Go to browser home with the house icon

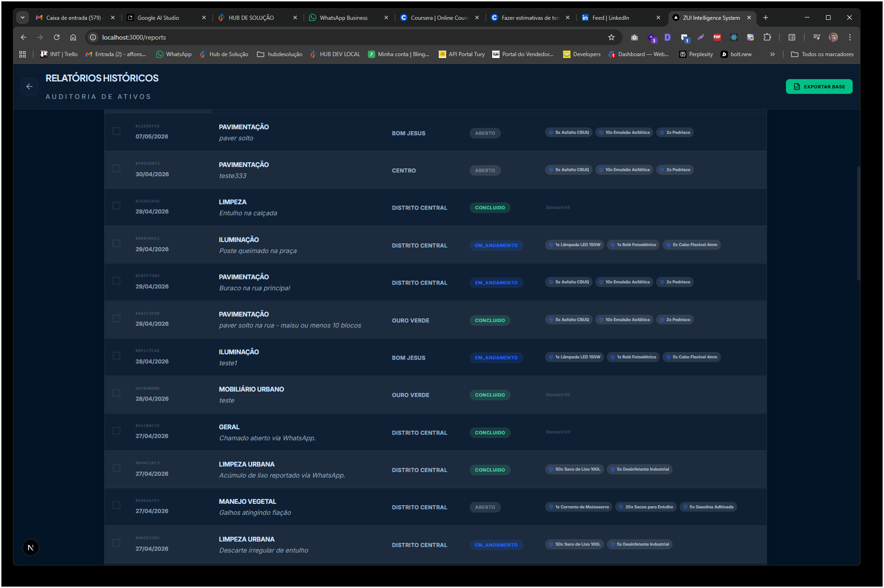coord(73,37)
